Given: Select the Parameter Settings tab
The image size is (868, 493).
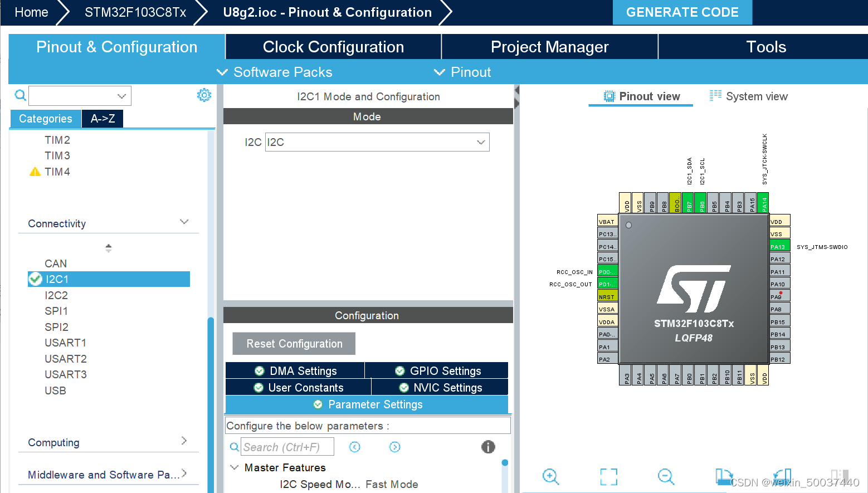Looking at the screenshot, I should coord(367,404).
